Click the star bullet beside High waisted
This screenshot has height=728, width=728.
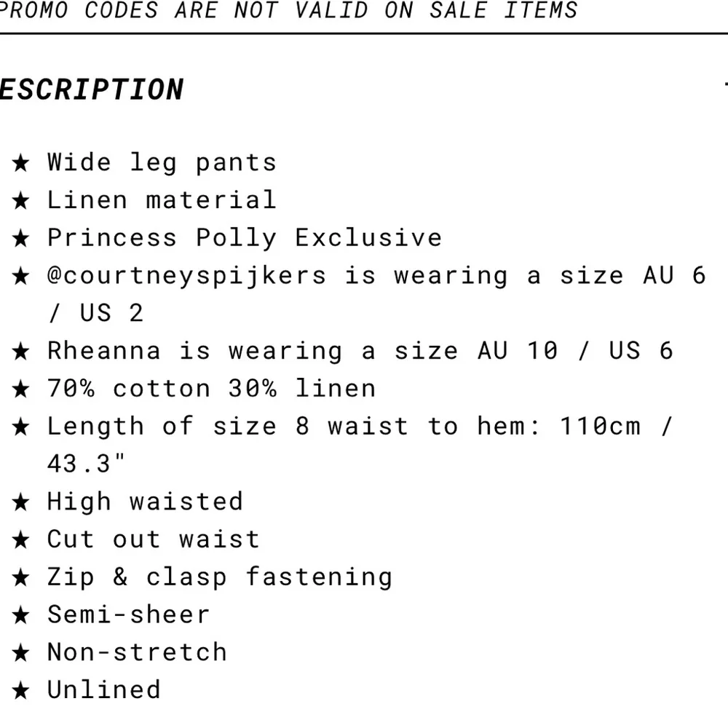(21, 502)
